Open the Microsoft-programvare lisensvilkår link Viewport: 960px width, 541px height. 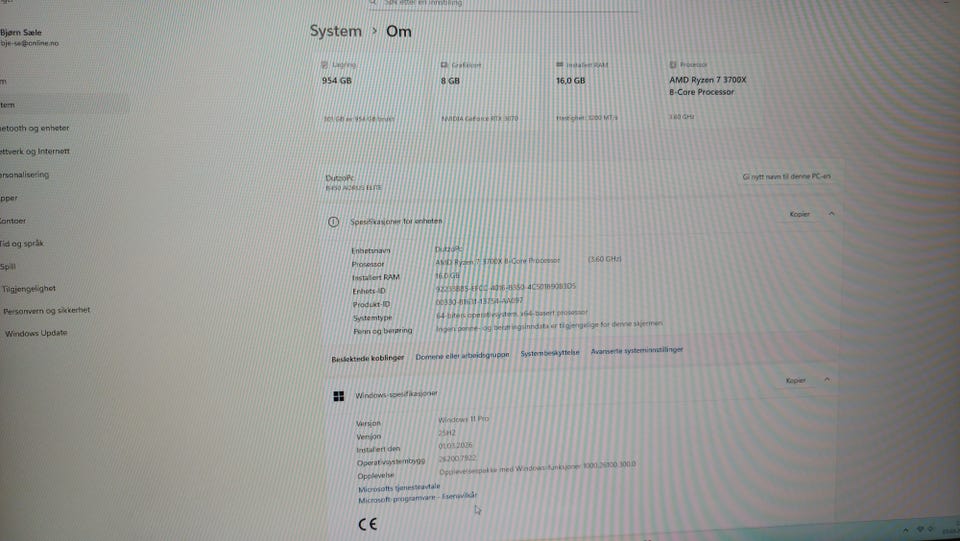[418, 498]
